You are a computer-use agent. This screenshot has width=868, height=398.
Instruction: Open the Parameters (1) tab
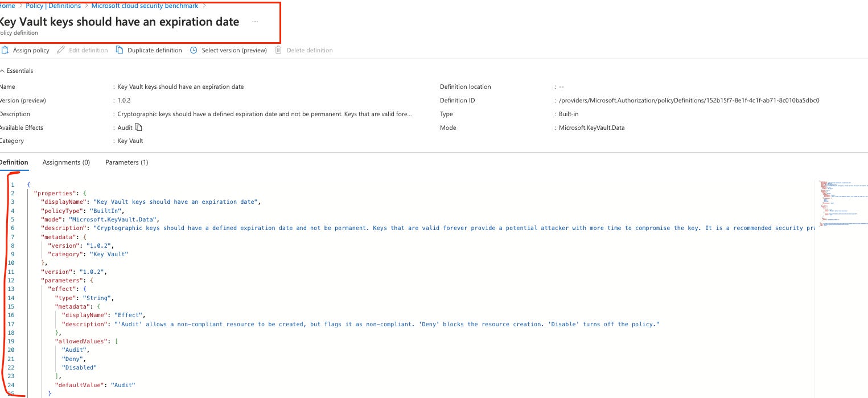click(x=127, y=162)
